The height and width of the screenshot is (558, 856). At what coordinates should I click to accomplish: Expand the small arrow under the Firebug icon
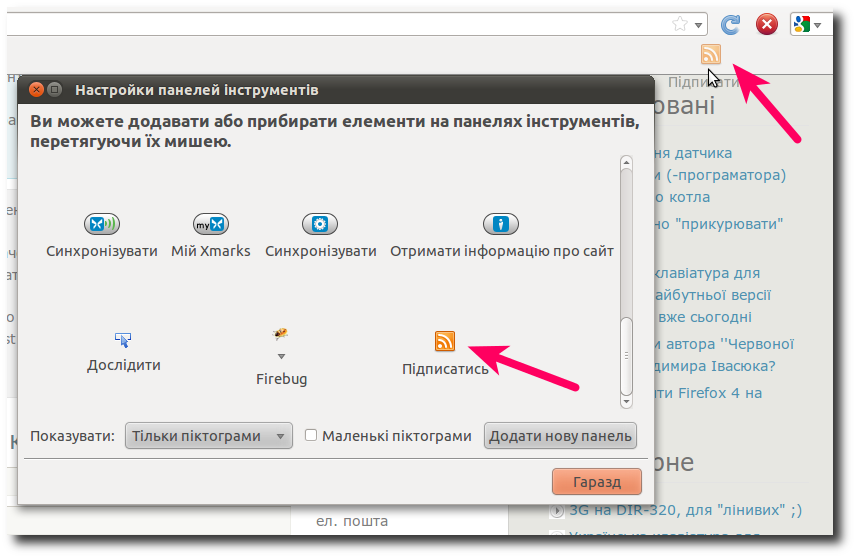281,356
